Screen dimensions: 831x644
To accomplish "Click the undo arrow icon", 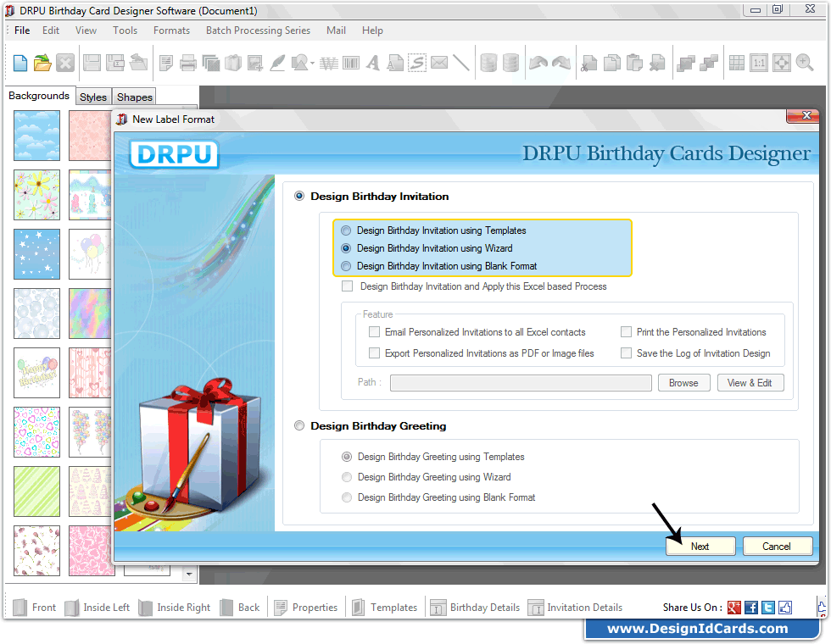I will 538,63.
